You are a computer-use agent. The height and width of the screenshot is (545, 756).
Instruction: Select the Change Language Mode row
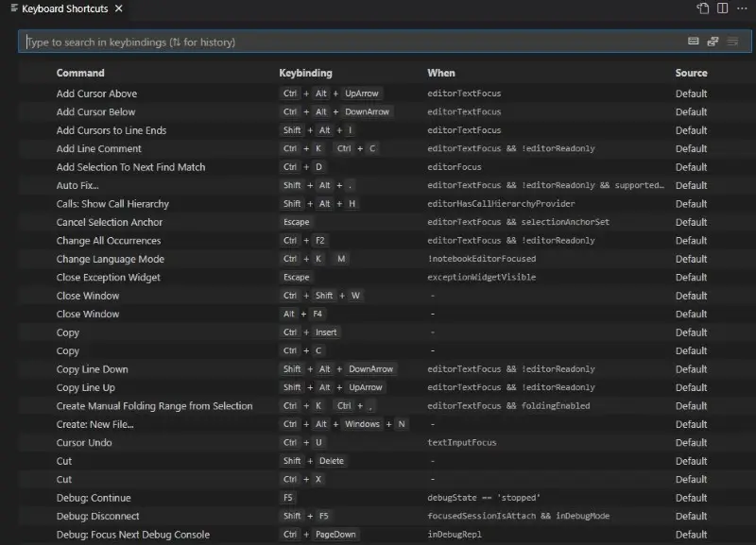110,259
